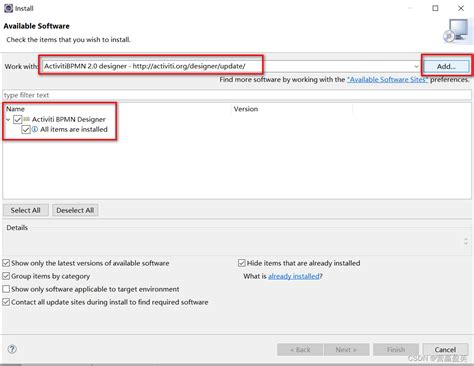Toggle the All items are installed checkbox
This screenshot has height=366, width=474.
(x=26, y=130)
